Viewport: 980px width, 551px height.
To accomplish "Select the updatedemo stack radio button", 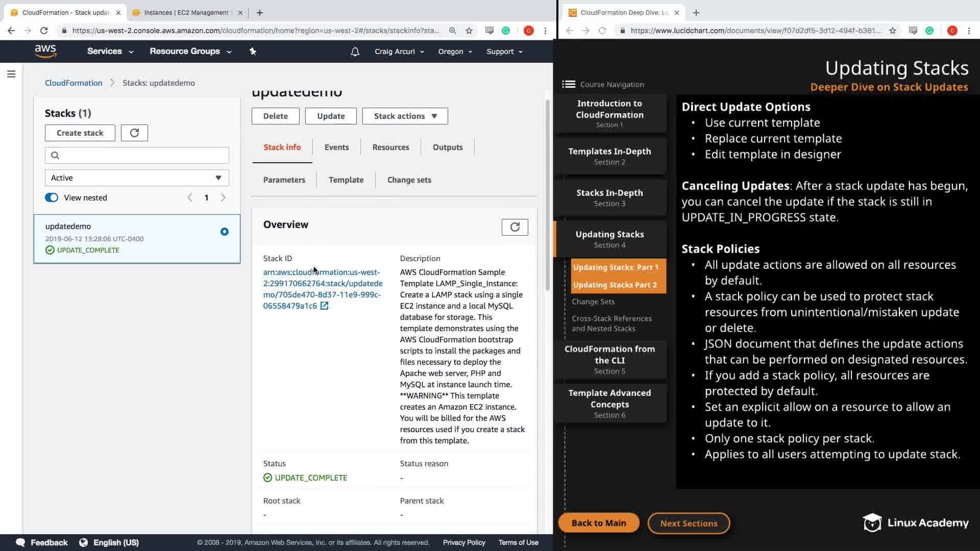I will point(224,232).
